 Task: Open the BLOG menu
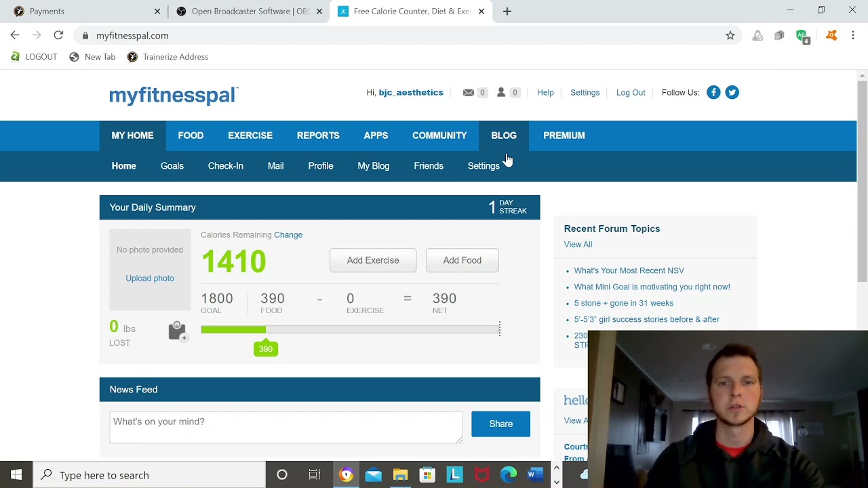[x=504, y=136]
